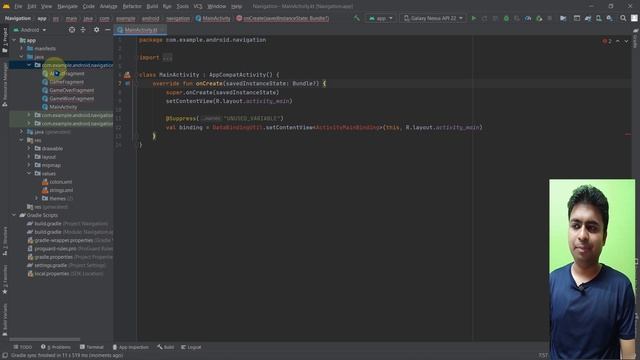Collapse the values folder
Screen dimensions: 640x360
[29, 173]
